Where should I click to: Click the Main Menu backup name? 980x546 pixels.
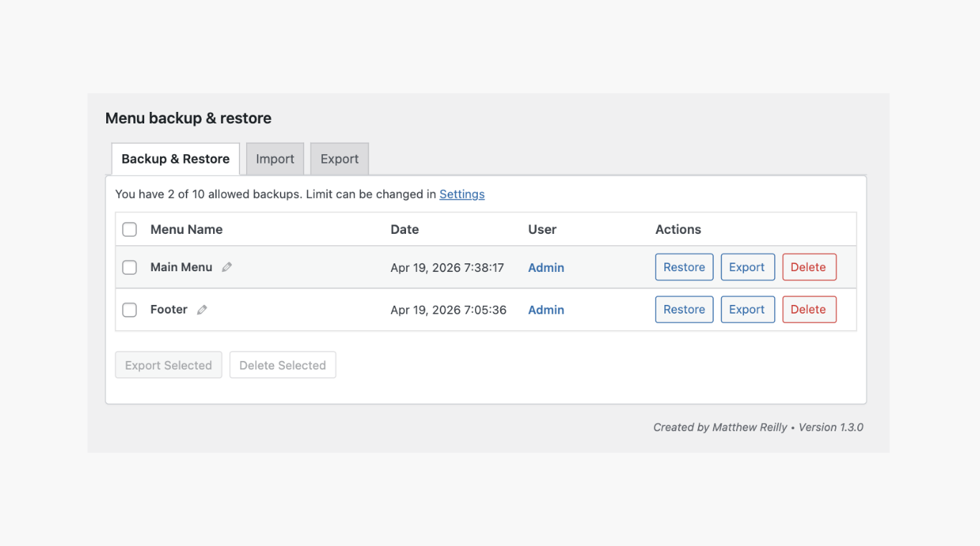[x=181, y=267]
